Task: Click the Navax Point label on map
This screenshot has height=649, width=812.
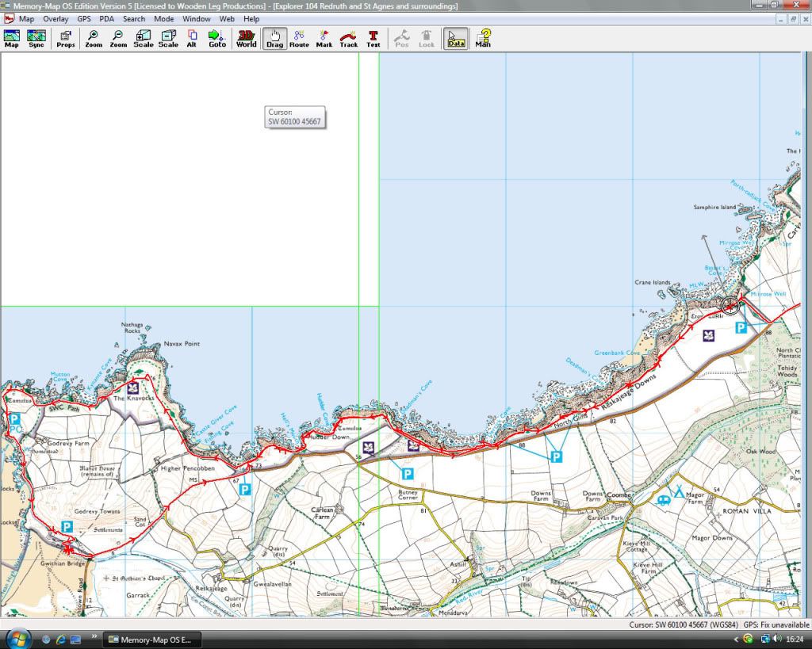Action: 182,344
